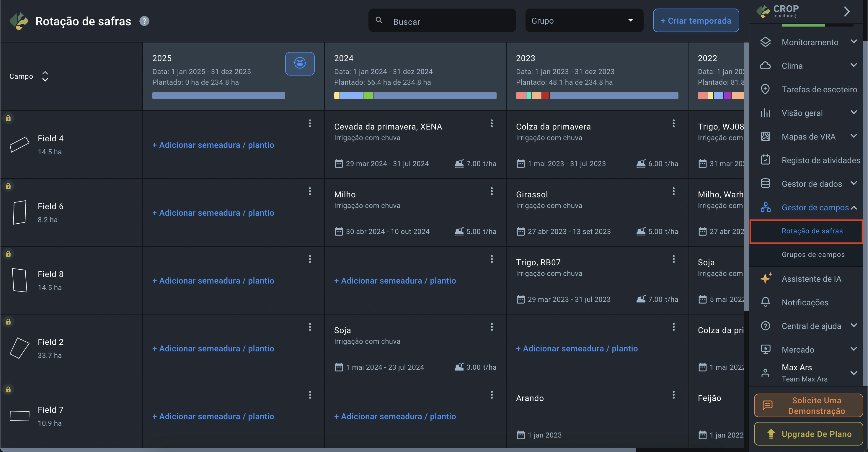Image resolution: width=868 pixels, height=452 pixels.
Task: Toggle the Campo column sort arrows
Action: [x=45, y=76]
